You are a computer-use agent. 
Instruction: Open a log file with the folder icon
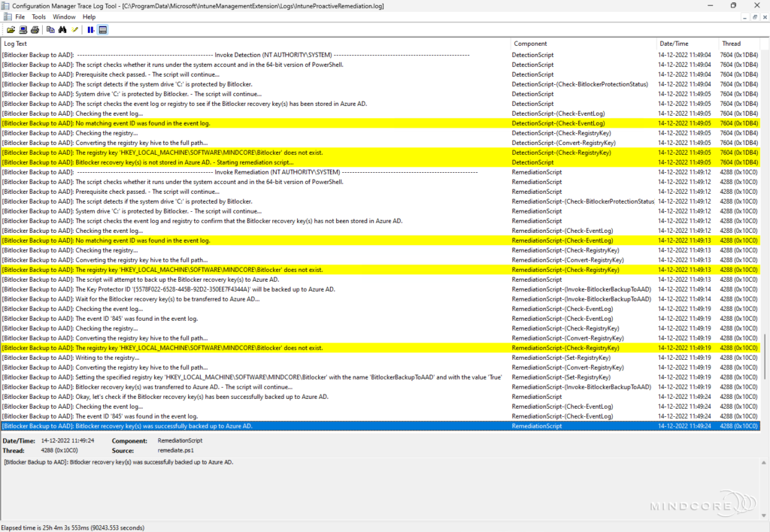click(x=11, y=29)
